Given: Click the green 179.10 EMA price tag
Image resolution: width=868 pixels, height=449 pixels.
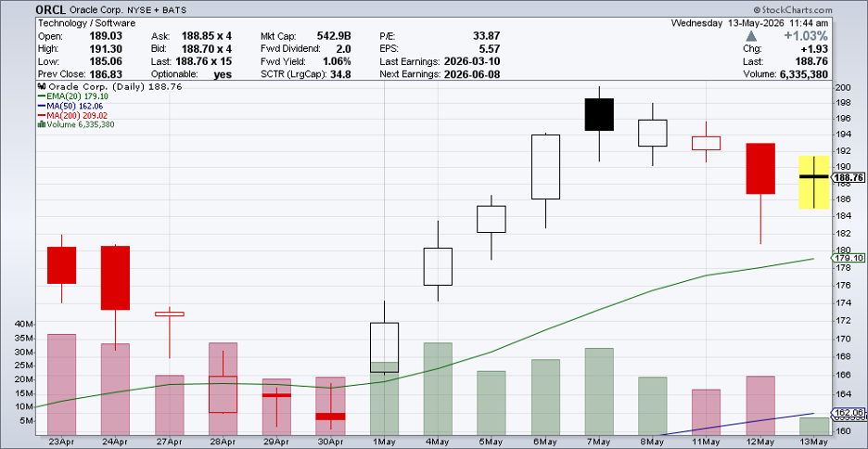Looking at the screenshot, I should coord(848,258).
